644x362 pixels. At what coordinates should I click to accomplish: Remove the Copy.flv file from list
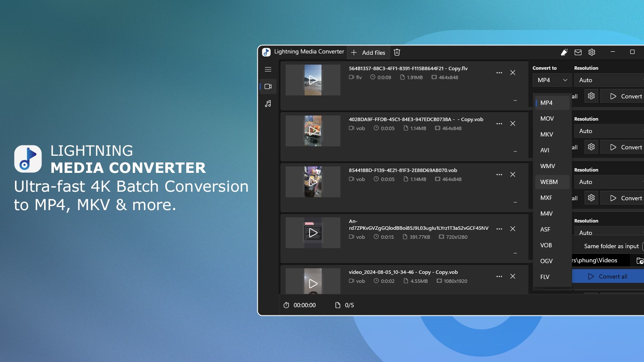pyautogui.click(x=513, y=73)
